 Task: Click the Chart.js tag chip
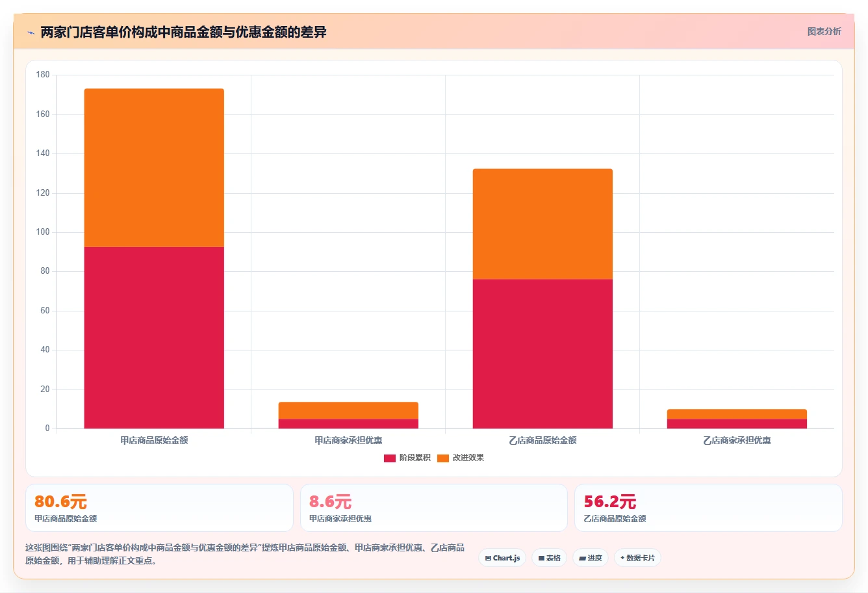coord(502,558)
